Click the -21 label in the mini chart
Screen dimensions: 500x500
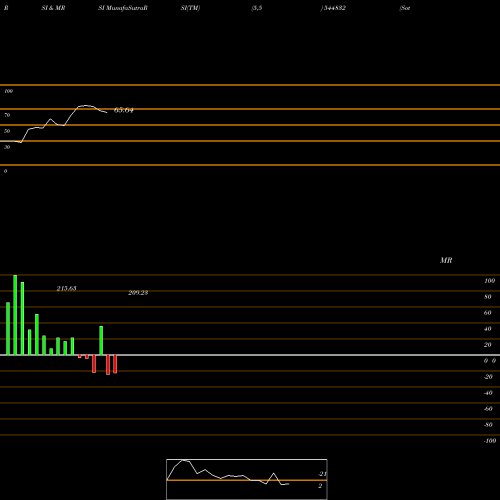322,474
